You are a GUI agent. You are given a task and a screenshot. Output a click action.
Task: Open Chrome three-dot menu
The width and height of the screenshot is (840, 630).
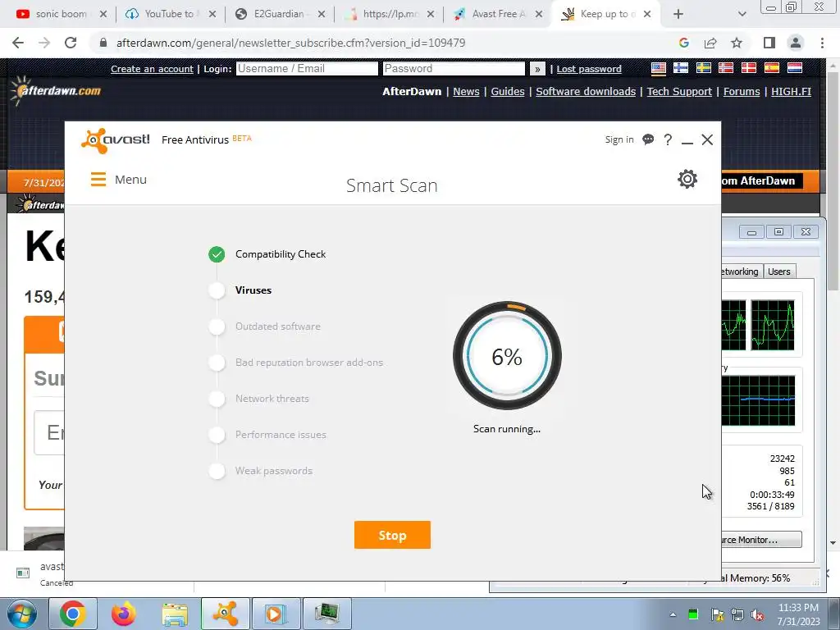(822, 43)
